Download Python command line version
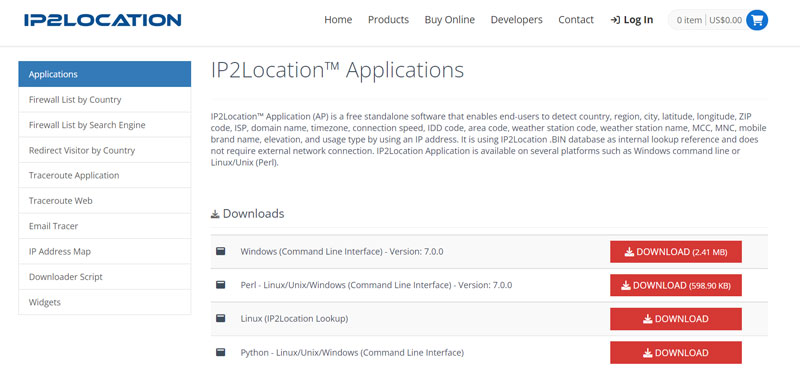The image size is (800, 388). 676,353
